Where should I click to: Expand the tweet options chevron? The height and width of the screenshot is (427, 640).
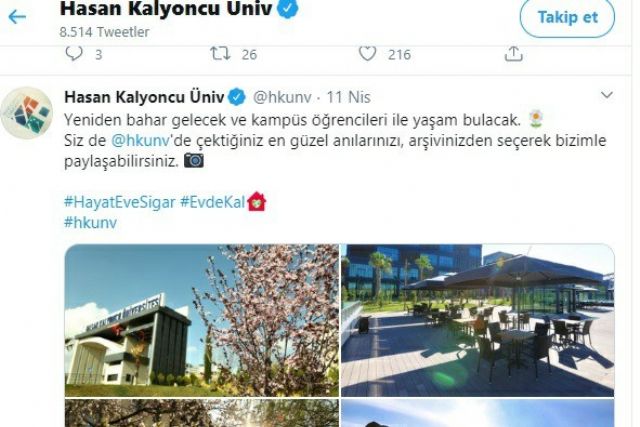pyautogui.click(x=607, y=95)
